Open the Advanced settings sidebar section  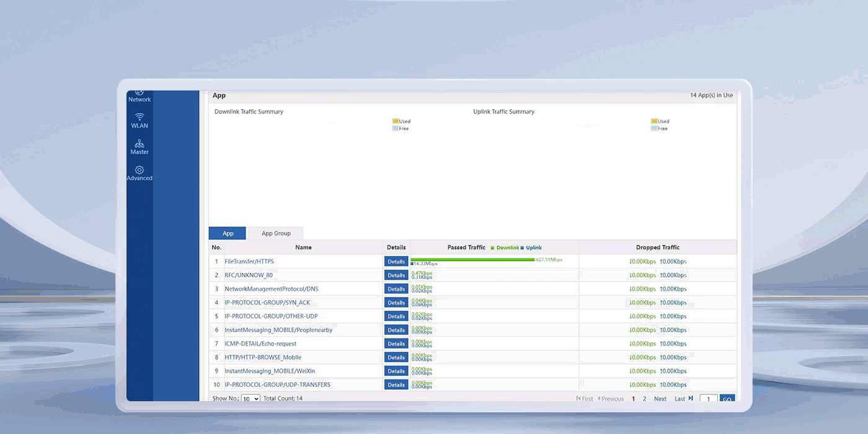(139, 174)
